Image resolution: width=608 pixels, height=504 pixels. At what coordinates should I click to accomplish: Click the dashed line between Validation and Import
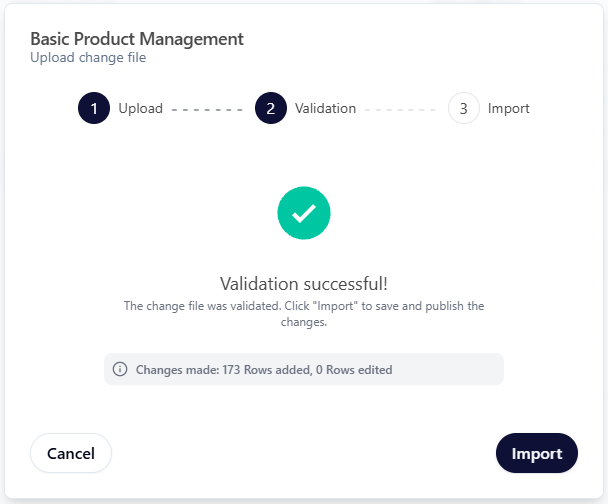point(401,108)
